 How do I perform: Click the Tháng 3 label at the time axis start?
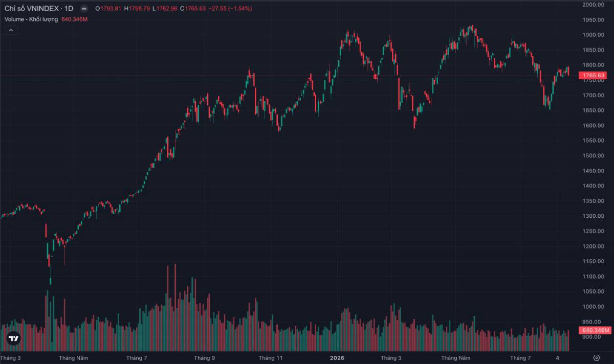[x=11, y=358]
